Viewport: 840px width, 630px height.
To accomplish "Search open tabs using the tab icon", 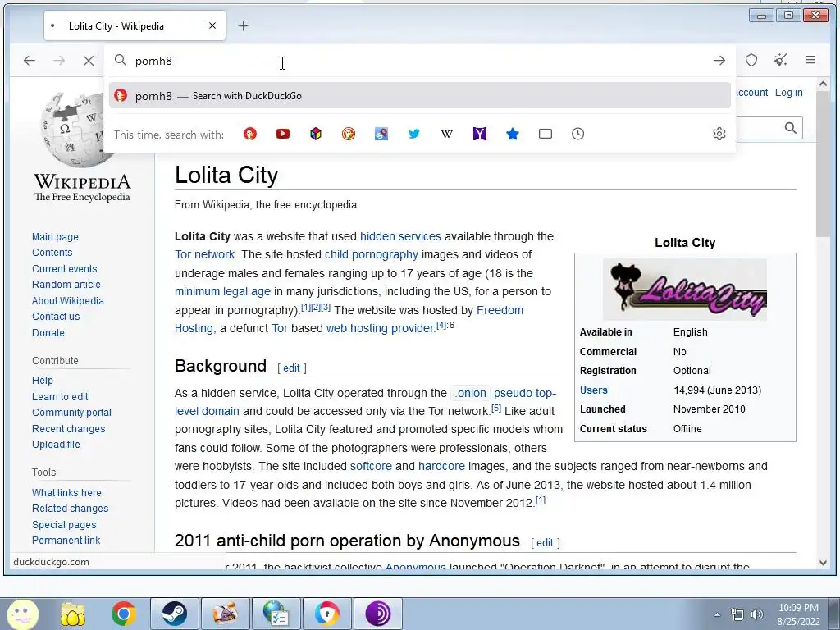I will (546, 134).
